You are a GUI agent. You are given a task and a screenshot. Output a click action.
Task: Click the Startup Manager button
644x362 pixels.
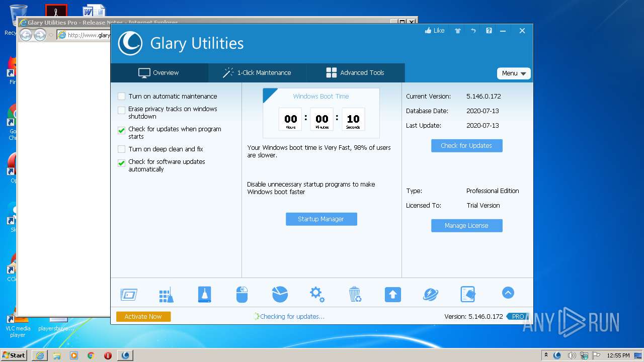coord(321,219)
